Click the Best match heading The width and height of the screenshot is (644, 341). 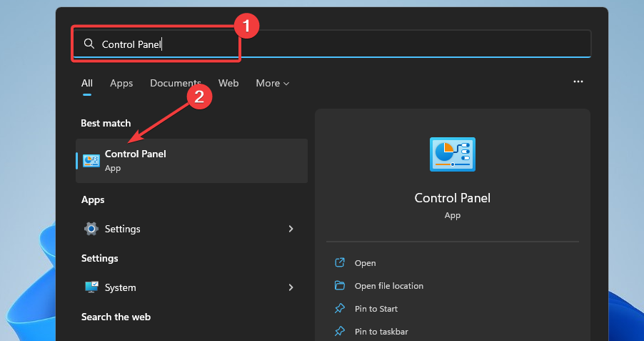(x=106, y=123)
